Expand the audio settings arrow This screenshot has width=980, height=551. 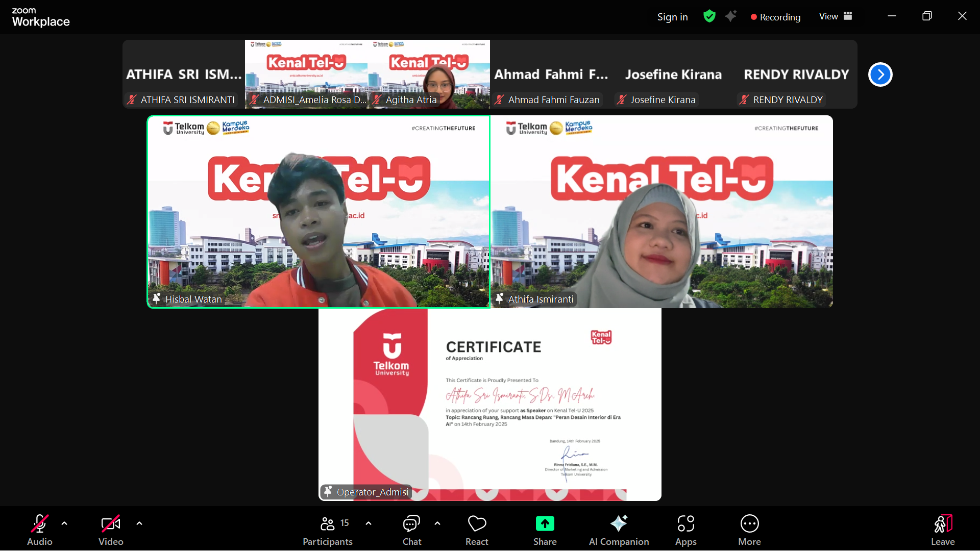coord(64,523)
